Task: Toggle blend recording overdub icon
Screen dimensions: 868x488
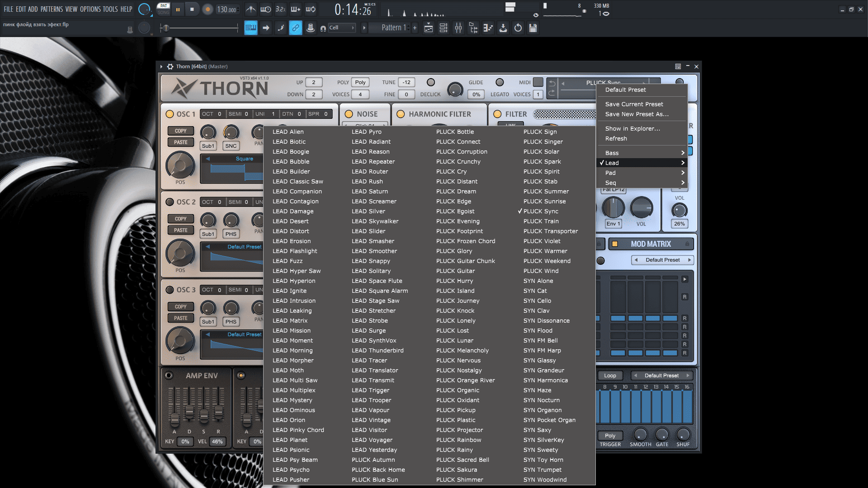Action: click(x=295, y=9)
